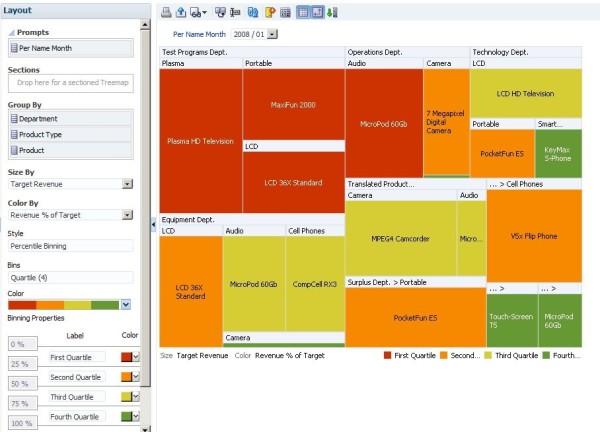Click the Technology Dept. group header
Screen dimensions: 600x432
526,52
